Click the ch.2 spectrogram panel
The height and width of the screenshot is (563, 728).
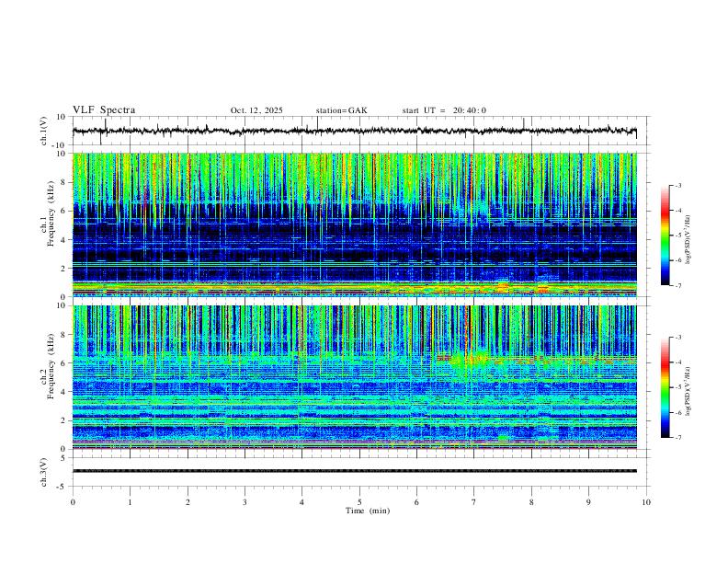click(355, 377)
